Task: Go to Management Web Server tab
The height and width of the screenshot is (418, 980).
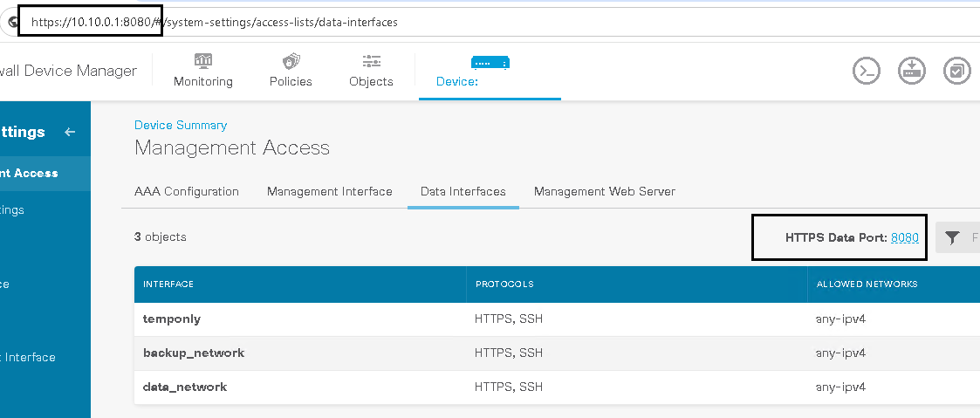Action: (604, 191)
